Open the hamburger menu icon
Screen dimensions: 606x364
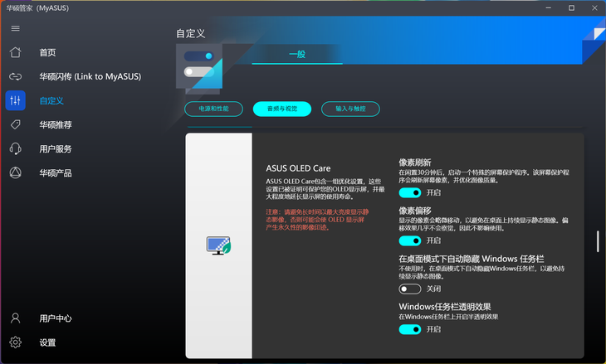16,28
